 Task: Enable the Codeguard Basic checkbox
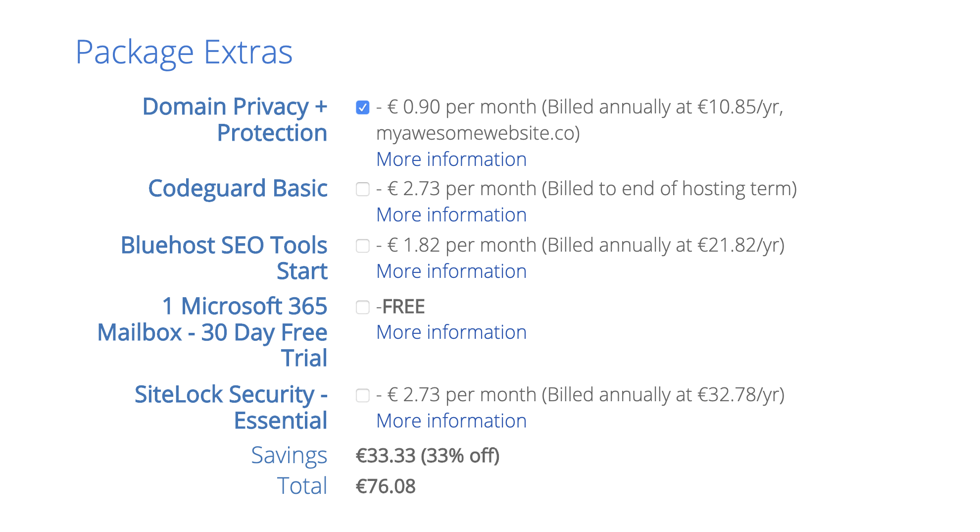pyautogui.click(x=362, y=189)
